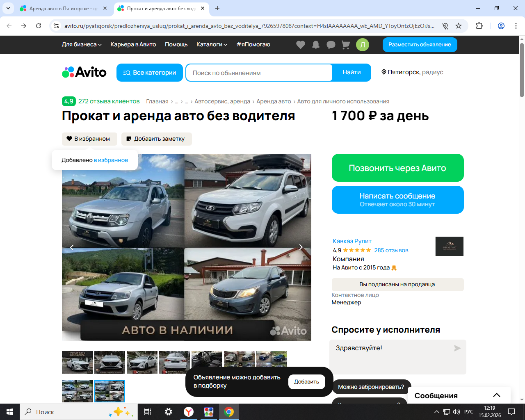This screenshot has height=420, width=525.
Task: Click Разместить объявление button
Action: tap(420, 45)
